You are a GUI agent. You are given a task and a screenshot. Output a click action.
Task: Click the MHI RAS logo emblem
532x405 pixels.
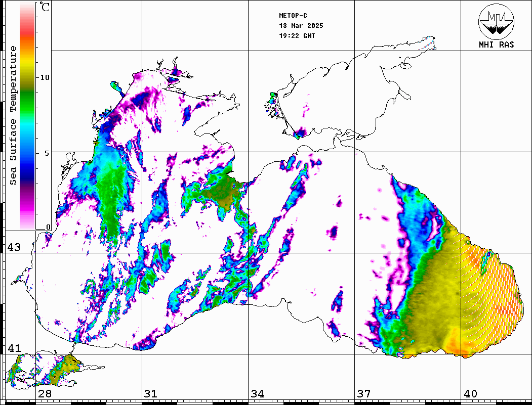(x=496, y=21)
